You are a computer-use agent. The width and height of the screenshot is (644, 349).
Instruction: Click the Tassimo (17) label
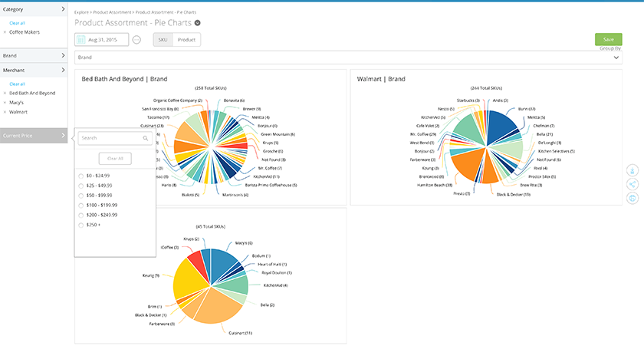pos(158,117)
